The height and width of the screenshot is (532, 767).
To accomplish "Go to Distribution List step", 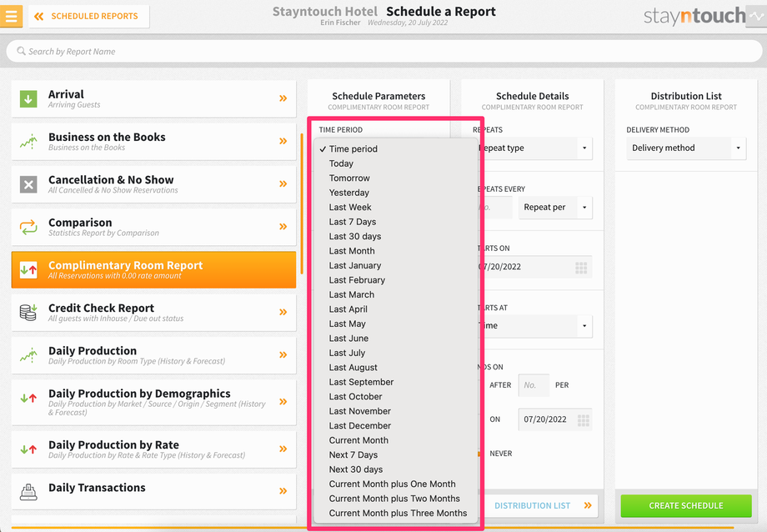I will click(540, 505).
